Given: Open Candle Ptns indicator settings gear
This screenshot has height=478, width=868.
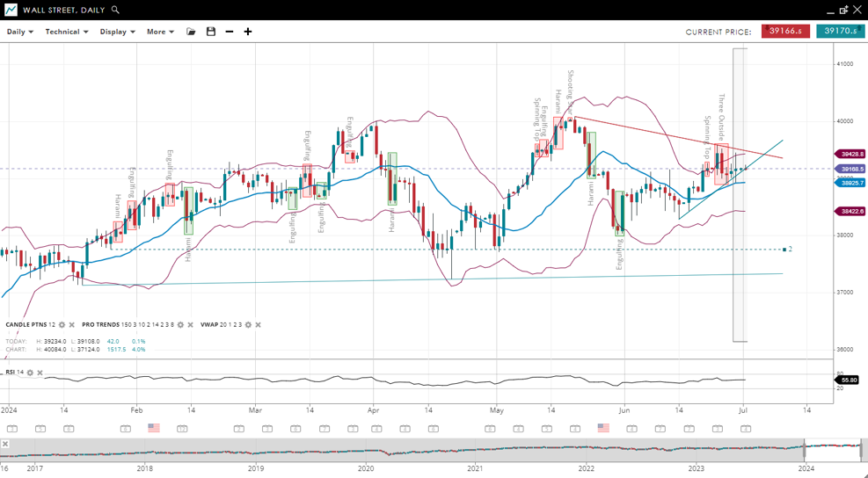Looking at the screenshot, I should coord(62,325).
